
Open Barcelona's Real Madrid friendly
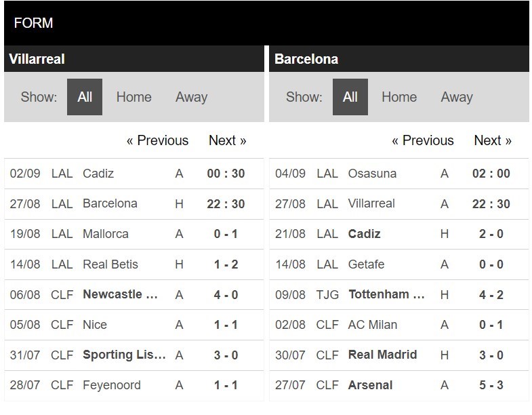(x=382, y=355)
